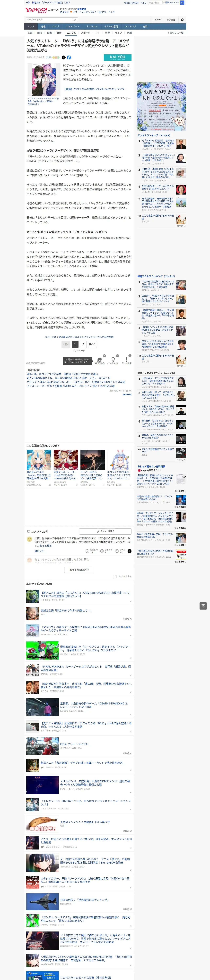Open エンタメ category tab

[71, 33]
